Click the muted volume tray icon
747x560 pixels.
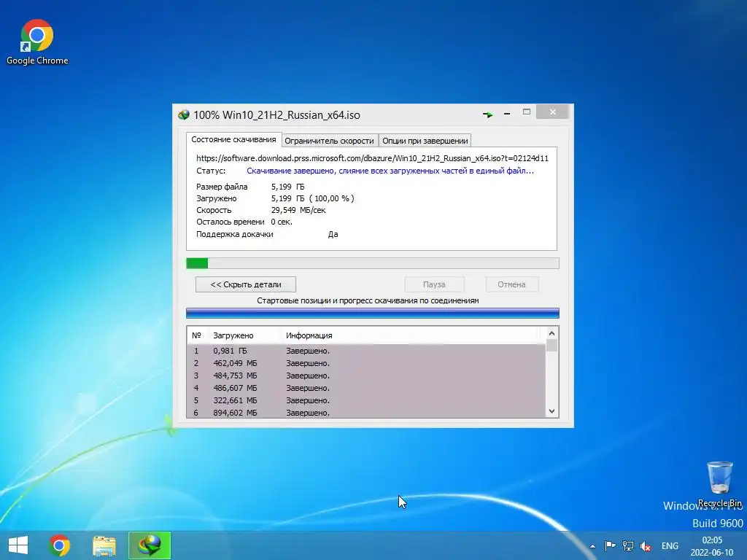point(646,545)
